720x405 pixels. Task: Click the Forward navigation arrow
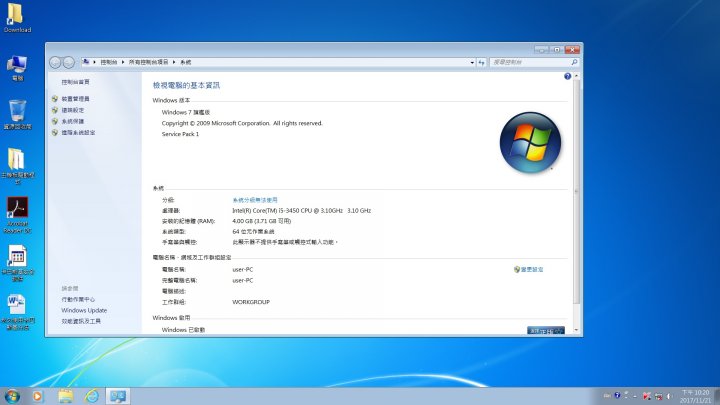point(68,62)
